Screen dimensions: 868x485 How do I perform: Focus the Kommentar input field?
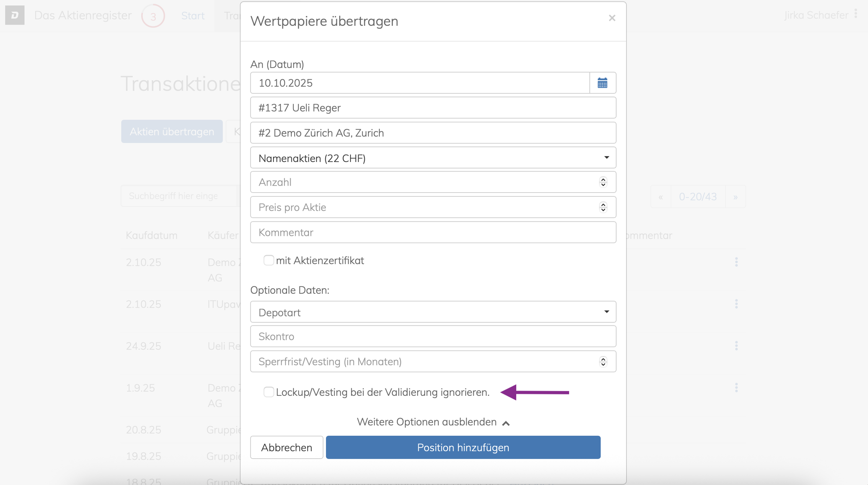[433, 232]
